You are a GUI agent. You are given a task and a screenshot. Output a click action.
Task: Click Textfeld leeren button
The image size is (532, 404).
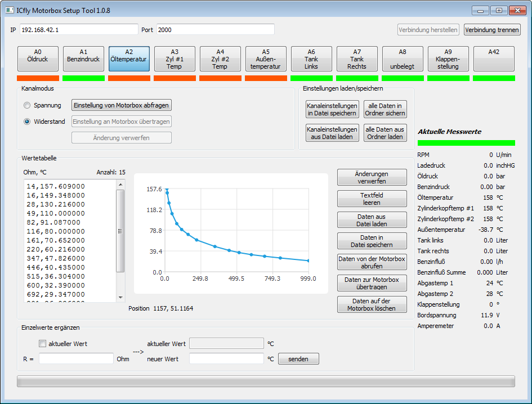372,199
